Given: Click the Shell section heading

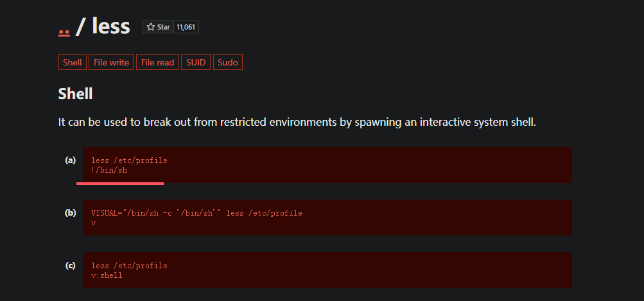Looking at the screenshot, I should (75, 94).
